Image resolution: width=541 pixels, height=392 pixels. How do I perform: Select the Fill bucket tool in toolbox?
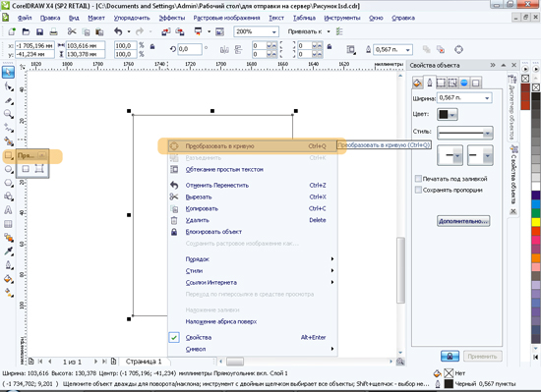pyautogui.click(x=9, y=279)
